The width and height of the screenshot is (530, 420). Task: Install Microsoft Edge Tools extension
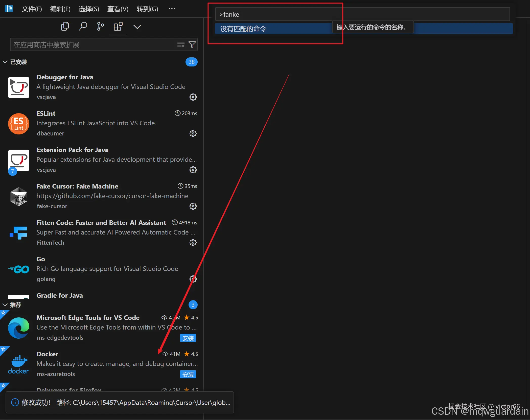click(x=188, y=338)
